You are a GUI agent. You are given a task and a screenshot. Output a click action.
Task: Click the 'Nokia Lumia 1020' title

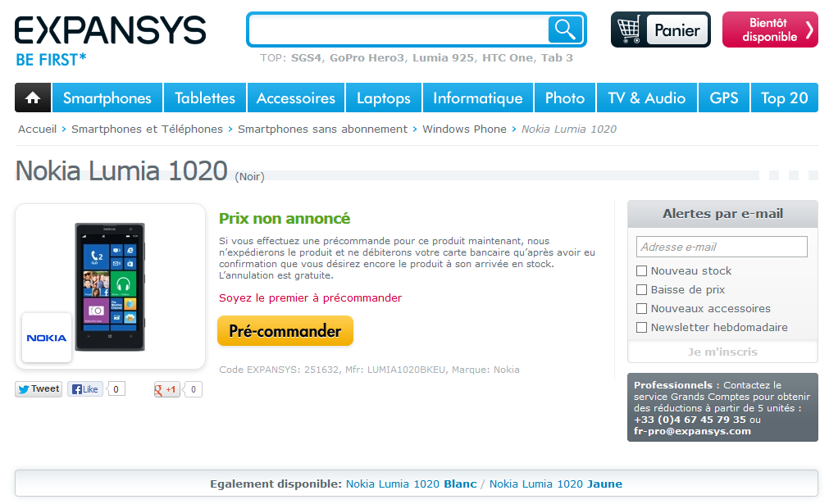coord(121,170)
